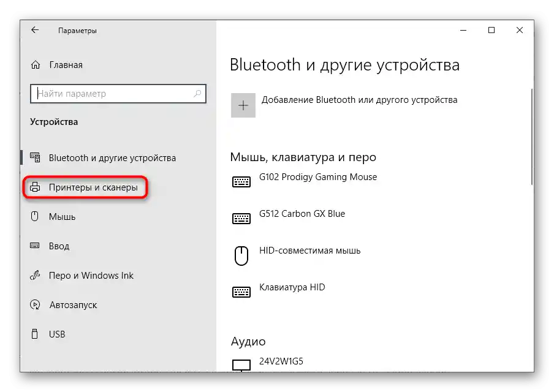Select Клавиатура HID device
Screen dimensions: 554x392
coord(292,287)
